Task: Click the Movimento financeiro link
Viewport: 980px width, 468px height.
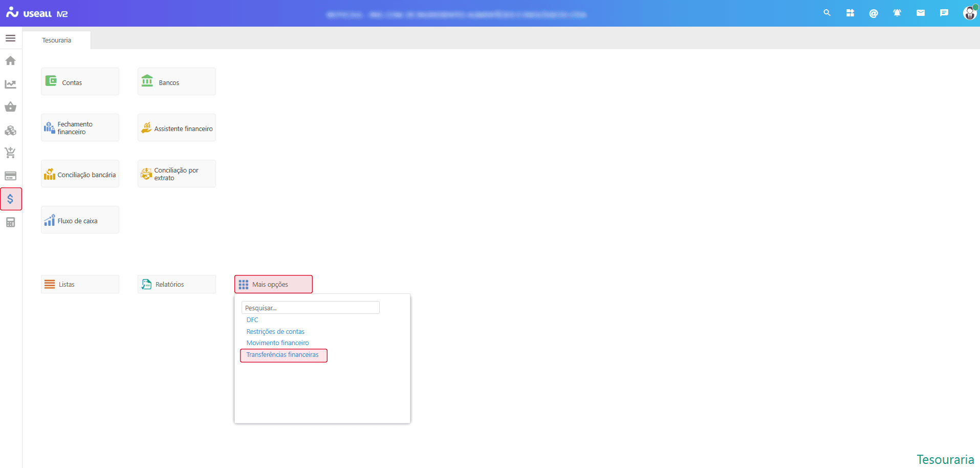Action: point(277,343)
